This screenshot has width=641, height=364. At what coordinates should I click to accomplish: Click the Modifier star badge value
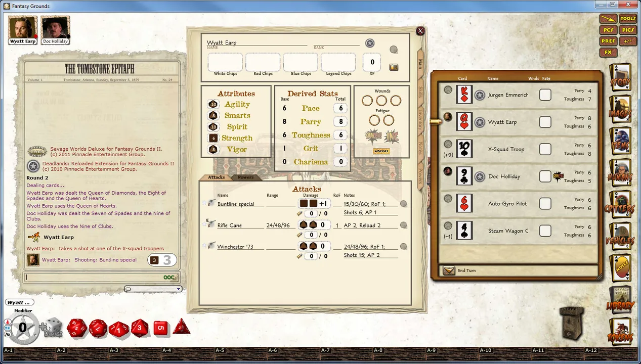coord(22,328)
